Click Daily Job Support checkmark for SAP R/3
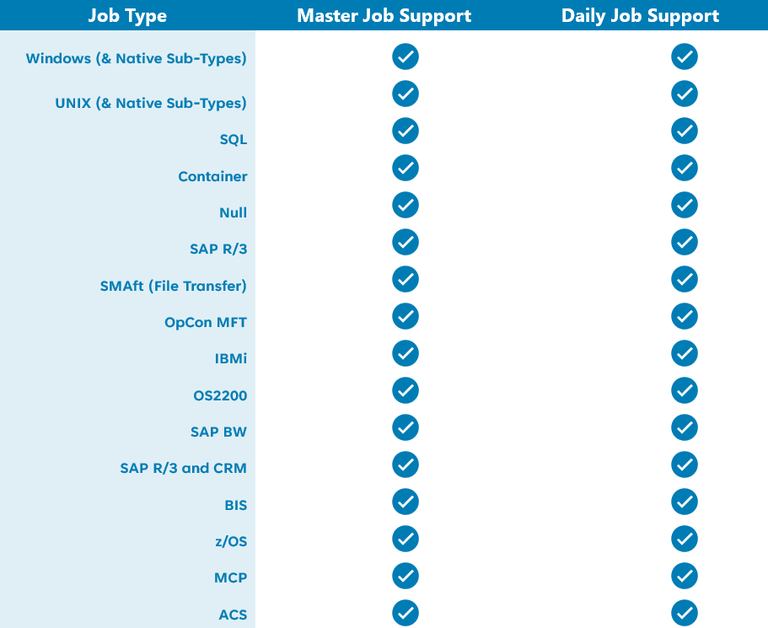This screenshot has height=628, width=768. coord(684,242)
